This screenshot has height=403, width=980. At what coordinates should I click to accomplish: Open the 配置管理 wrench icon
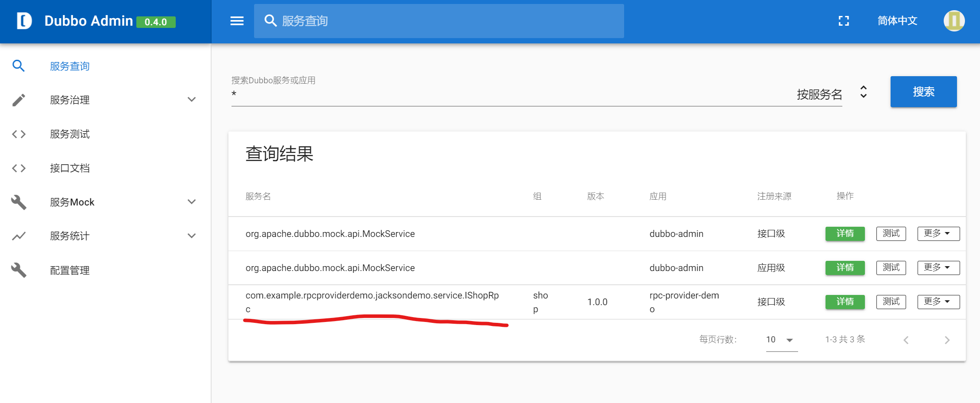(x=19, y=270)
